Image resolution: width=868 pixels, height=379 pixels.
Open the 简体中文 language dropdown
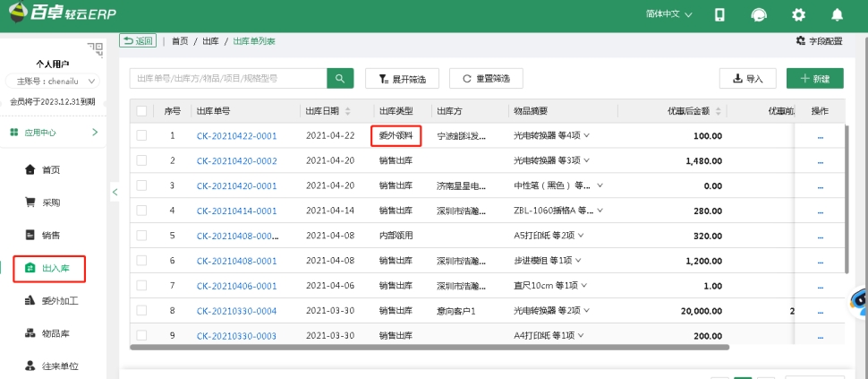(x=668, y=15)
